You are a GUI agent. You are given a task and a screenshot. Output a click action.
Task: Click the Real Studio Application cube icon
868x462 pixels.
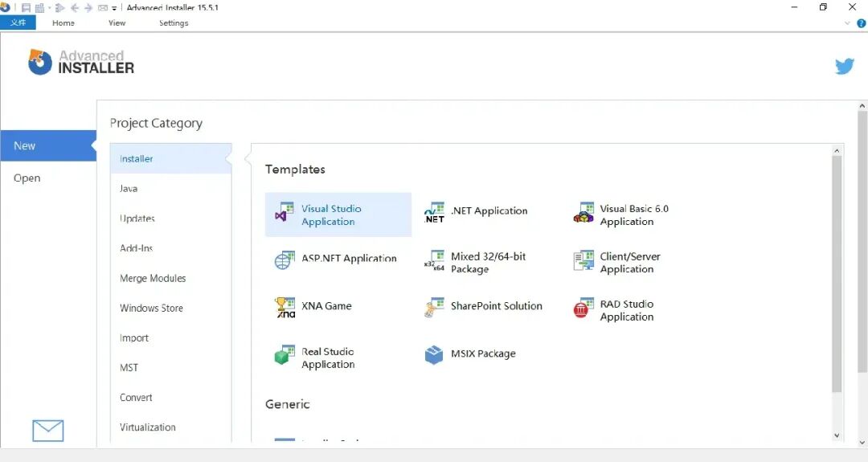pos(285,355)
